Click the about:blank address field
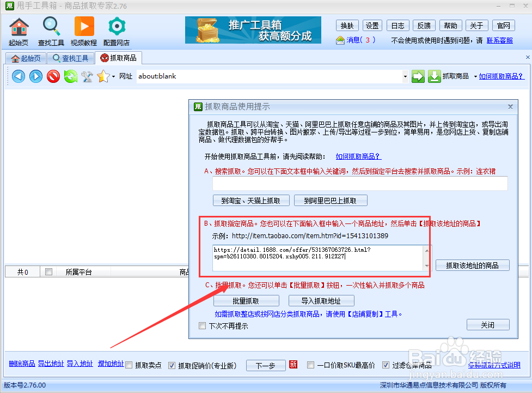 pyautogui.click(x=270, y=76)
